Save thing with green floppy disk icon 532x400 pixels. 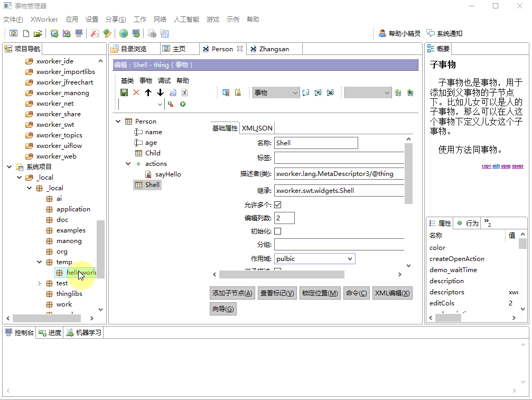coord(124,92)
